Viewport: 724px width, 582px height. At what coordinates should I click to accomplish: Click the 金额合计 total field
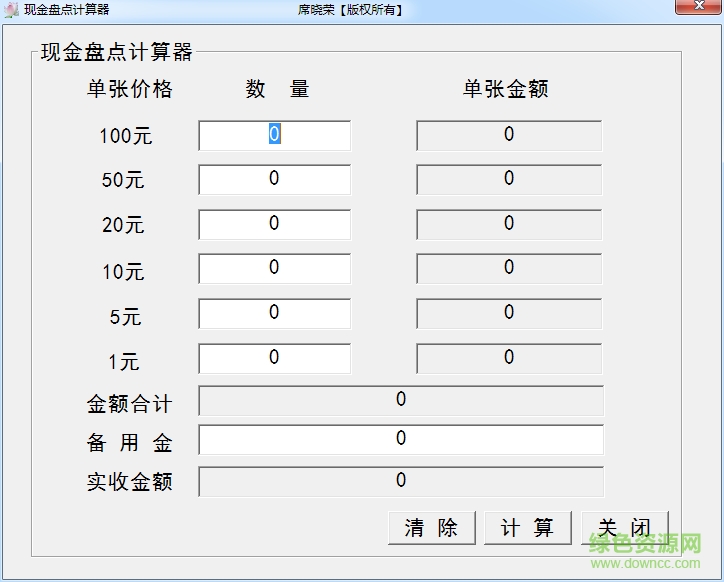[x=401, y=400]
